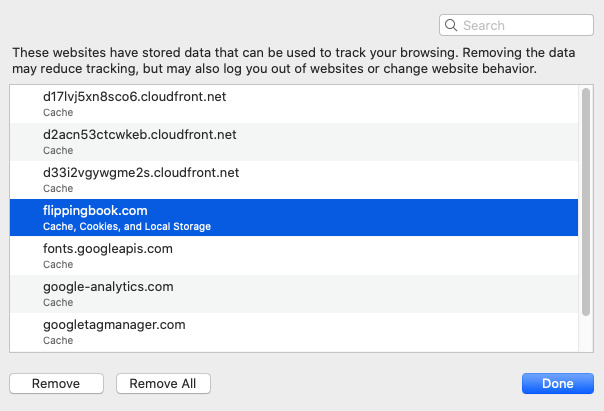Click the Remove All button
The image size is (604, 411).
163,383
